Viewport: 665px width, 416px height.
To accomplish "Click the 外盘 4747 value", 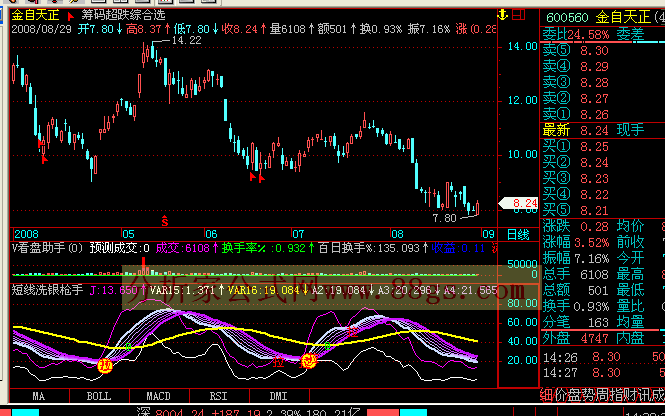I will tap(595, 339).
